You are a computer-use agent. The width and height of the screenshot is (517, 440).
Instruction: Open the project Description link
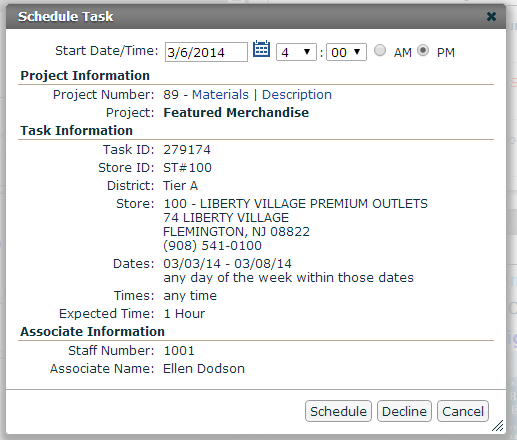[297, 95]
